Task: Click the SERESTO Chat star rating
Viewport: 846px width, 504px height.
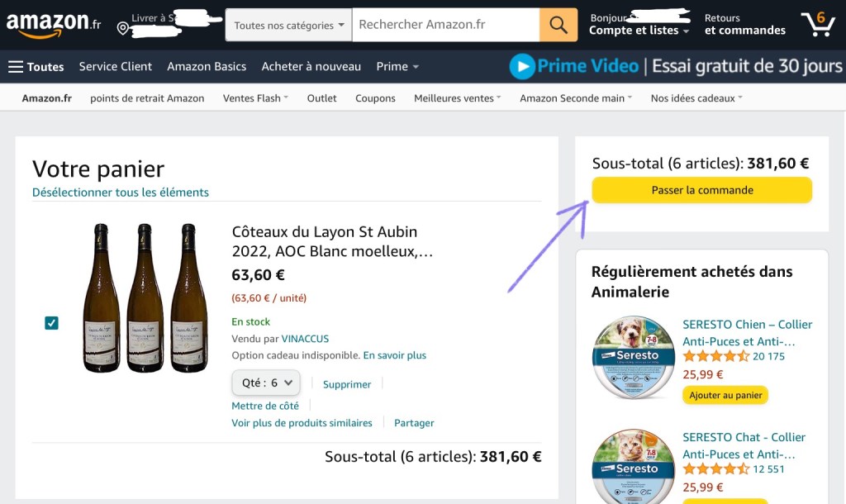Action: 715,468
